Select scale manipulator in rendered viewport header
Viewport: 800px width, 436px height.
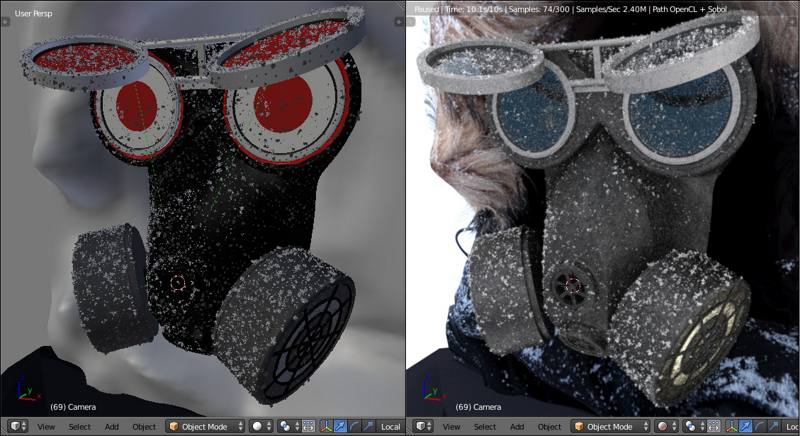point(775,426)
